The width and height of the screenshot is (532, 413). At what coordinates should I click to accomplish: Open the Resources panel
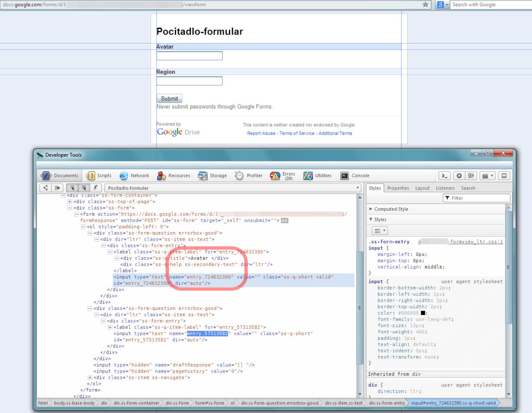pos(174,175)
